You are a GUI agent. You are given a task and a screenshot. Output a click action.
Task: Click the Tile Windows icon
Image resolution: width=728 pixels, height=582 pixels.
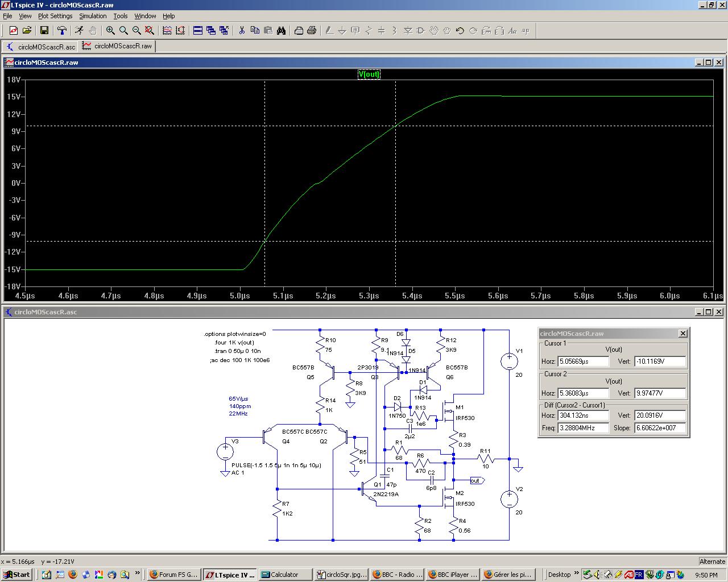(198, 31)
